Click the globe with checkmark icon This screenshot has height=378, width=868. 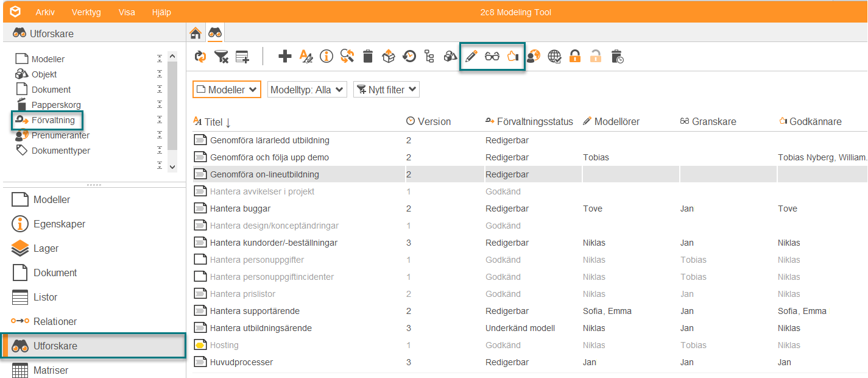554,57
